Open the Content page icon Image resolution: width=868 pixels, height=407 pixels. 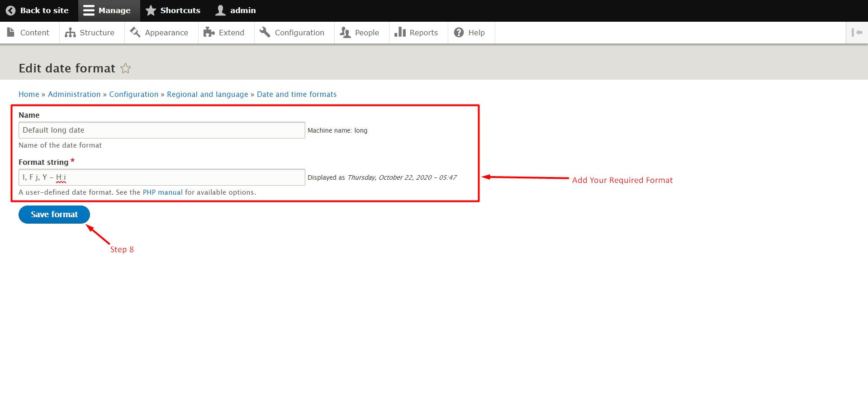click(x=11, y=32)
